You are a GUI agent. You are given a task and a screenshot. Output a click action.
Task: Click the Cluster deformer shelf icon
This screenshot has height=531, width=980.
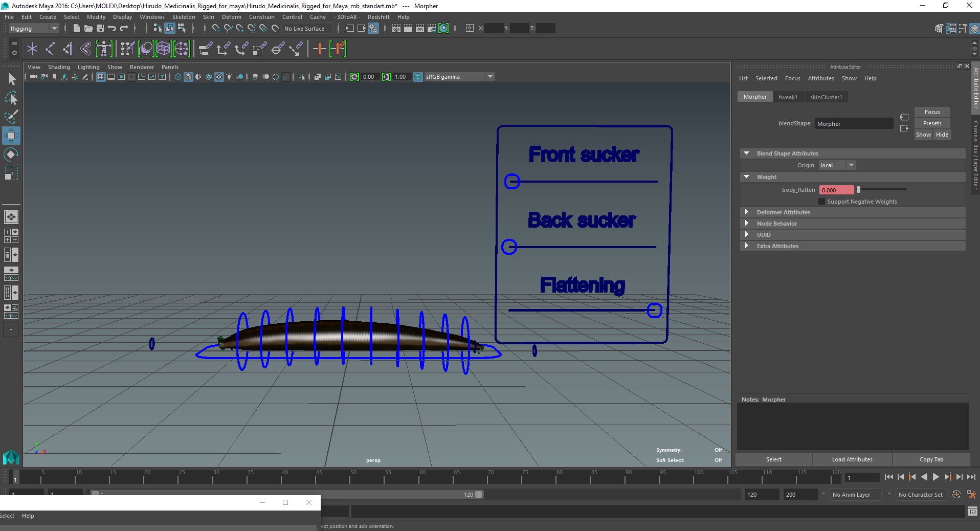[x=182, y=49]
